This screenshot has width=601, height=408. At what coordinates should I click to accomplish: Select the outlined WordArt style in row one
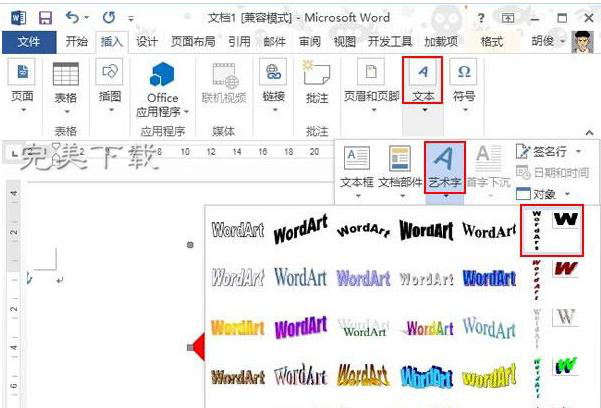pyautogui.click(x=238, y=230)
